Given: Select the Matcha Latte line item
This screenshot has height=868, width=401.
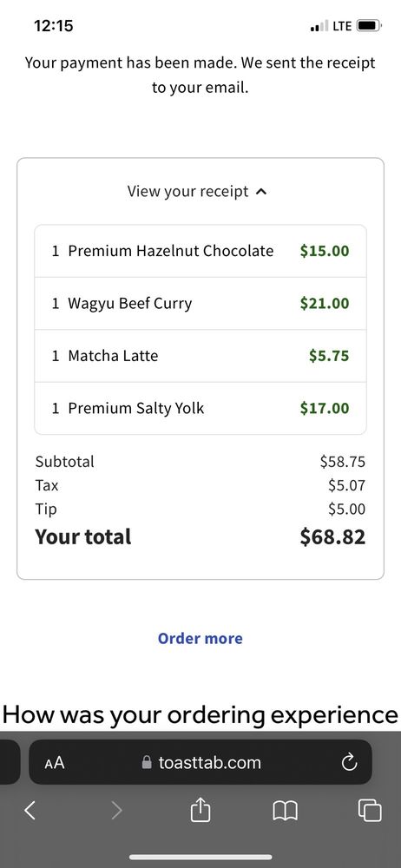Looking at the screenshot, I should (x=200, y=355).
